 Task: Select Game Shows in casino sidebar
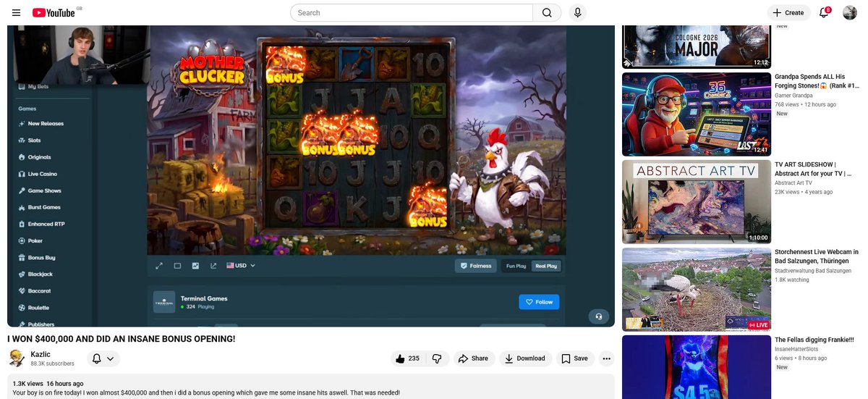click(44, 190)
